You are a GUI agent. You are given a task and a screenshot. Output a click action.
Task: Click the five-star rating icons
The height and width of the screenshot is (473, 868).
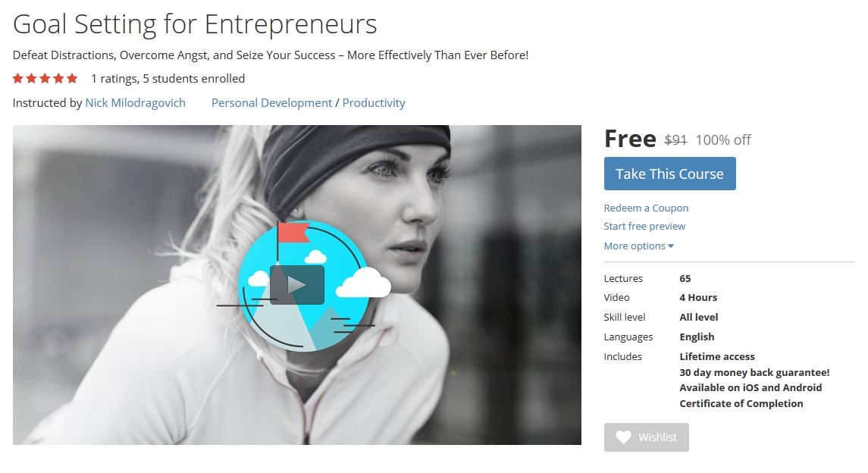45,79
